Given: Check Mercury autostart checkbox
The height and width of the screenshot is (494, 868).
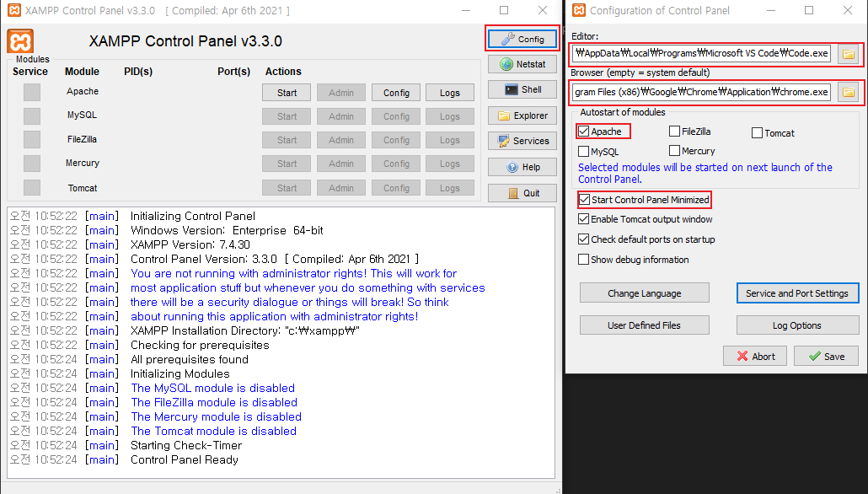Looking at the screenshot, I should click(674, 151).
